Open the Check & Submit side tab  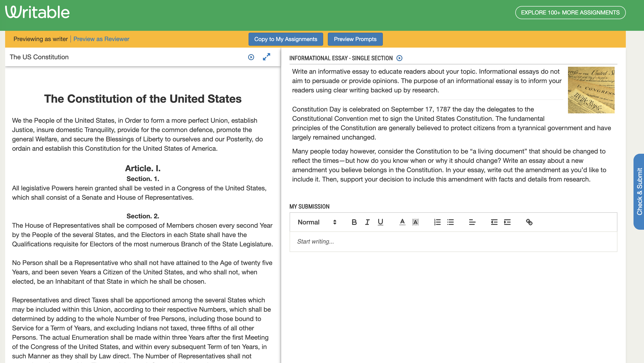click(x=639, y=191)
